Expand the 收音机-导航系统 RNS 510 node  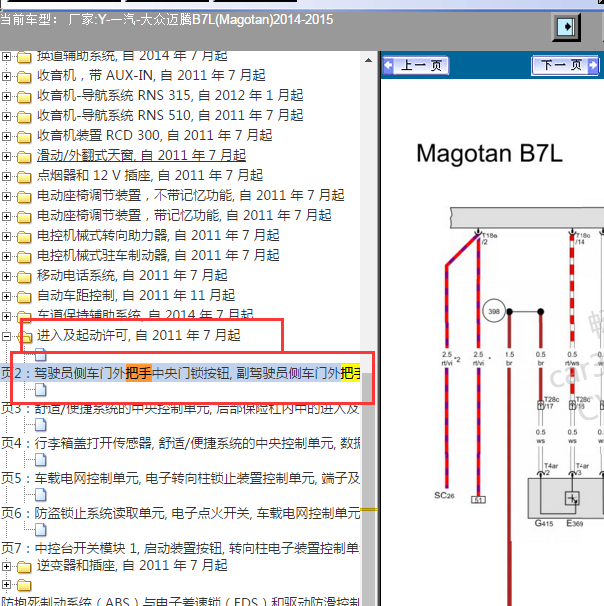tap(6, 116)
